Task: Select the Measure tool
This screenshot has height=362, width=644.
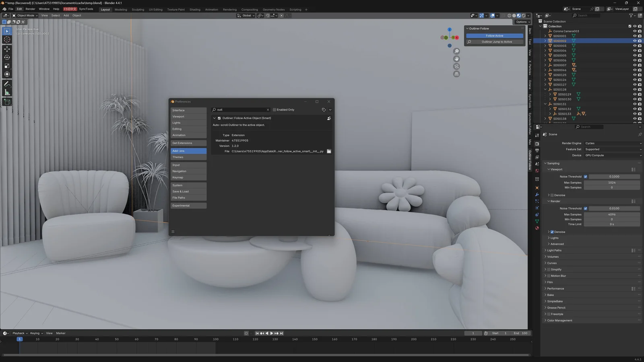Action: click(7, 92)
